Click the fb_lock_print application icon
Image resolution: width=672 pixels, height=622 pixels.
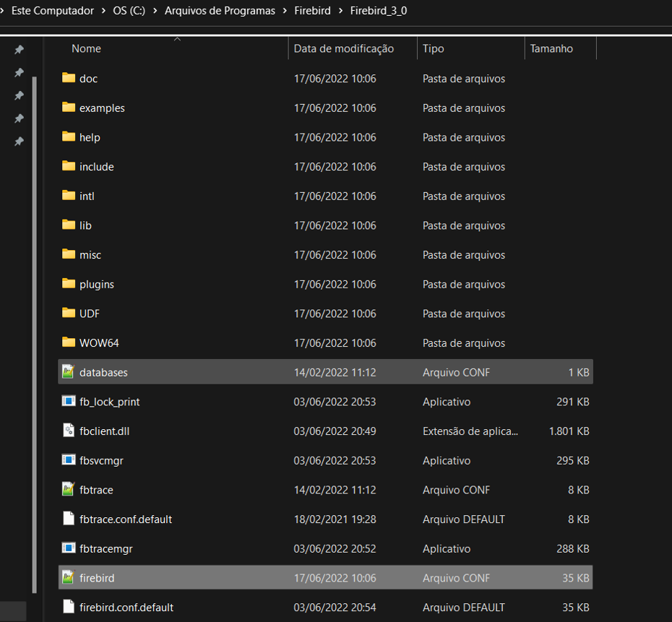(x=69, y=401)
